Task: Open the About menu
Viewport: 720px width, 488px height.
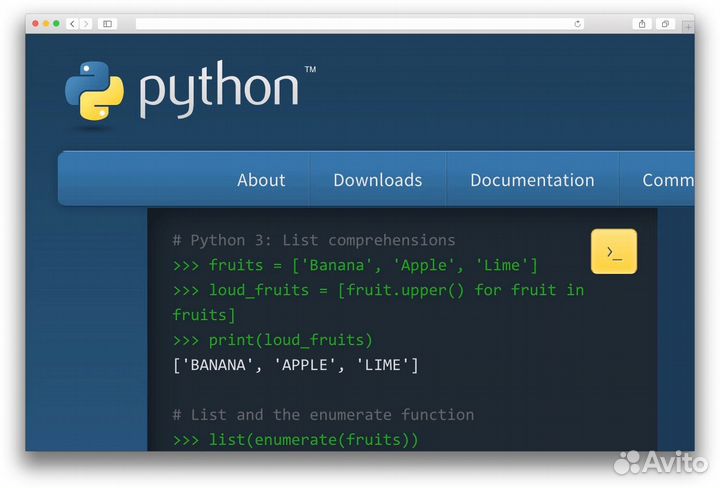Action: [261, 180]
